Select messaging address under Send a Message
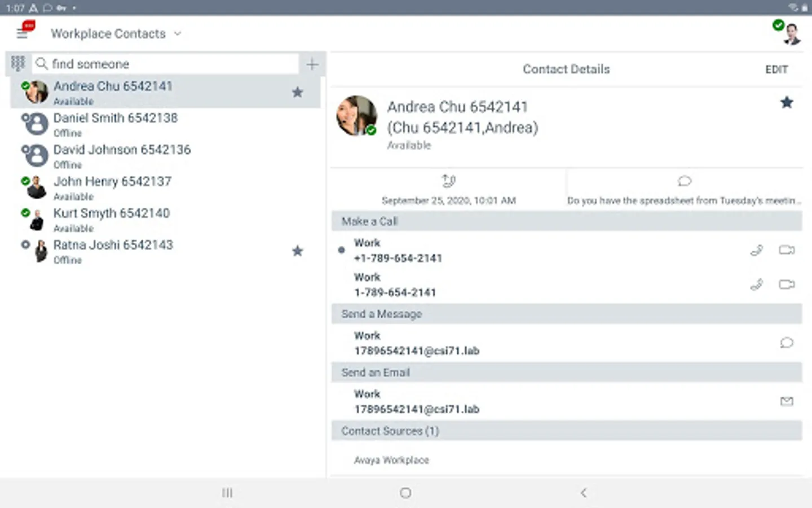This screenshot has width=812, height=508. click(x=417, y=351)
